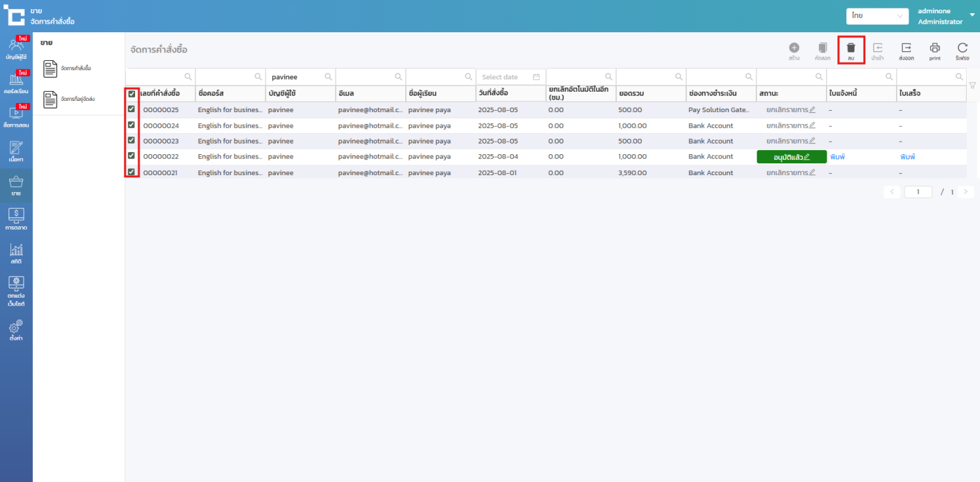Click the export (ส่งออก) icon
This screenshot has width=980, height=482.
pos(906,48)
